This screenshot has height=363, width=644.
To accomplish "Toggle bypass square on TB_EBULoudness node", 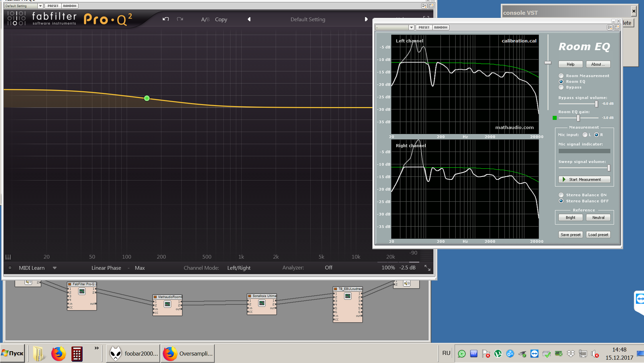I will point(335,289).
